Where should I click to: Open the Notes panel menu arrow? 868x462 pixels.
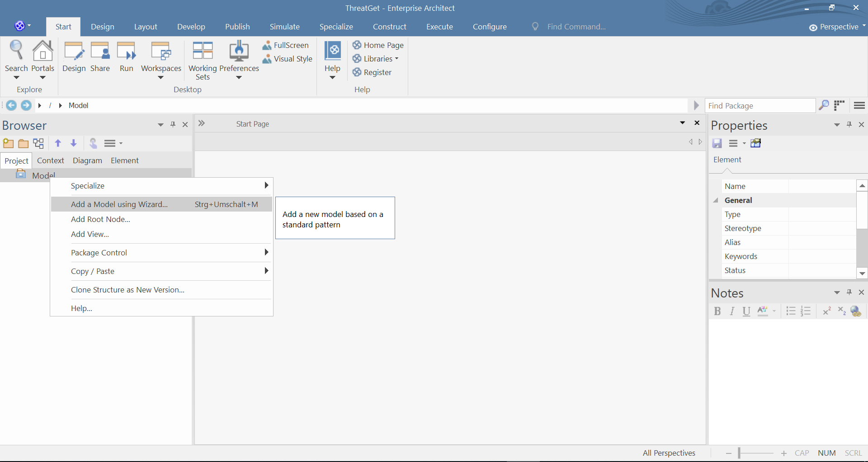click(x=837, y=292)
